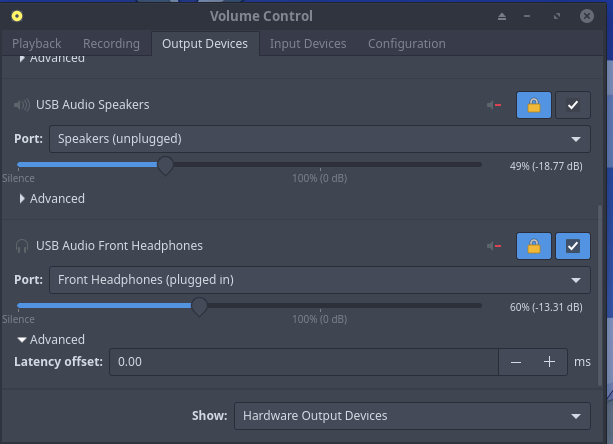Open the Front Headphones (plugged in) port dropdown

coord(319,280)
